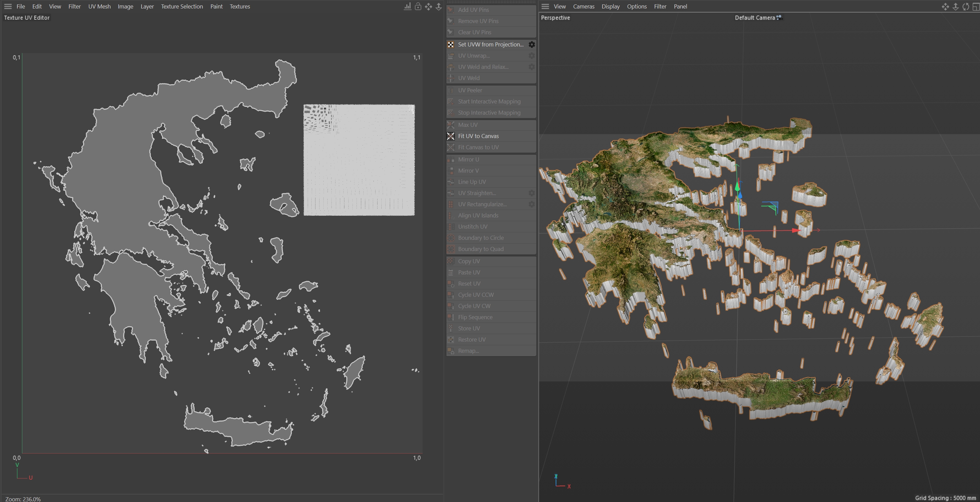Open the Texture Selection menu

coord(181,6)
